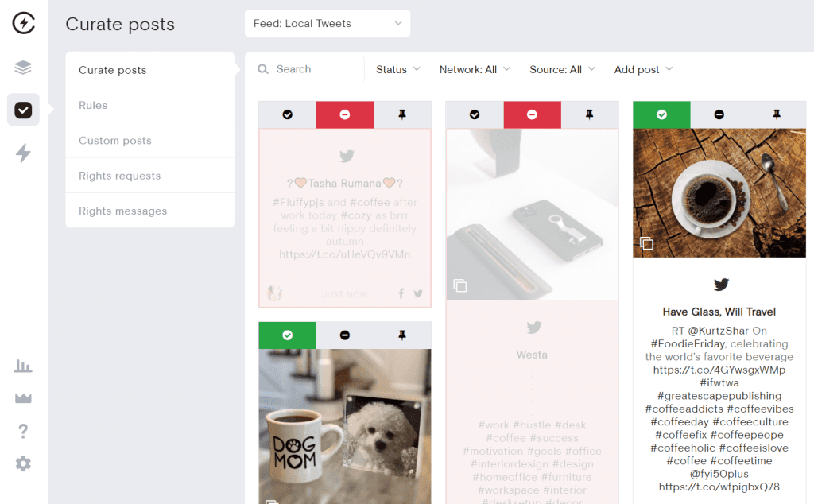Open the Add post dropdown
The height and width of the screenshot is (504, 814).
coord(642,69)
